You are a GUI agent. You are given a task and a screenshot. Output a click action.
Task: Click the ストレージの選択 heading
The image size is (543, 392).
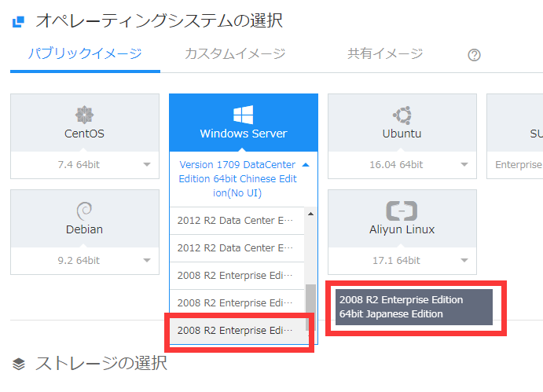click(x=101, y=364)
